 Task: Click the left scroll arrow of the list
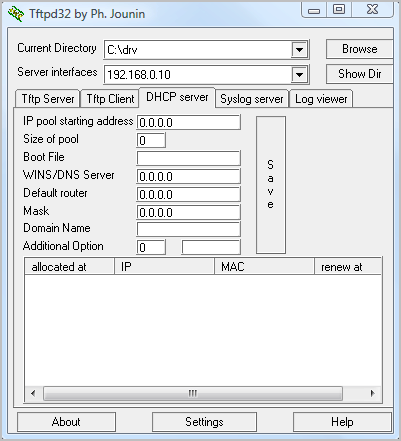coord(33,393)
